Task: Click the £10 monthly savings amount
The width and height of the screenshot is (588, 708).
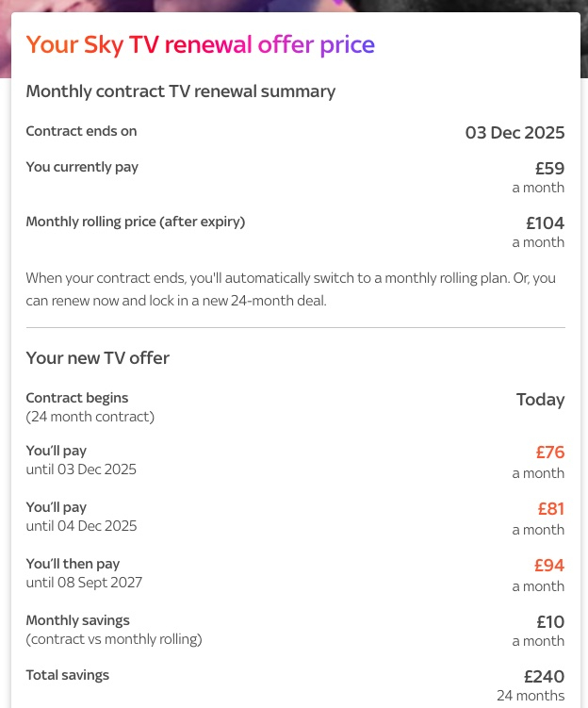Action: (x=550, y=622)
